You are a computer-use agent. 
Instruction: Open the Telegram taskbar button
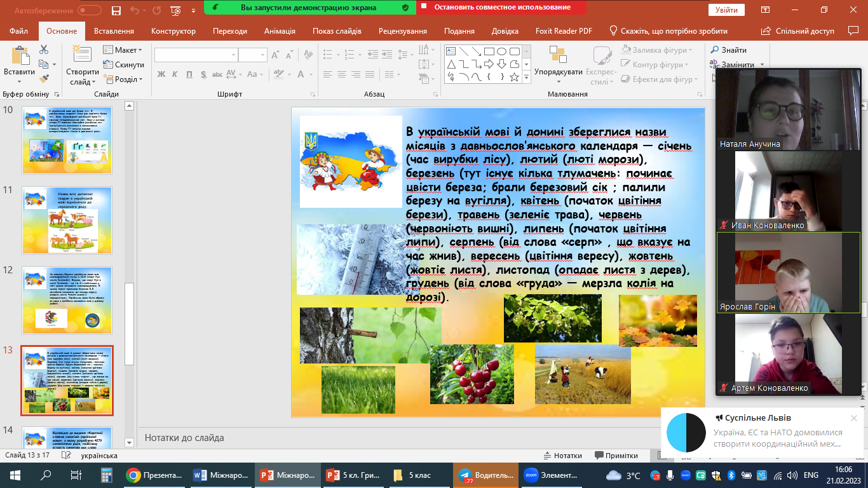click(486, 475)
